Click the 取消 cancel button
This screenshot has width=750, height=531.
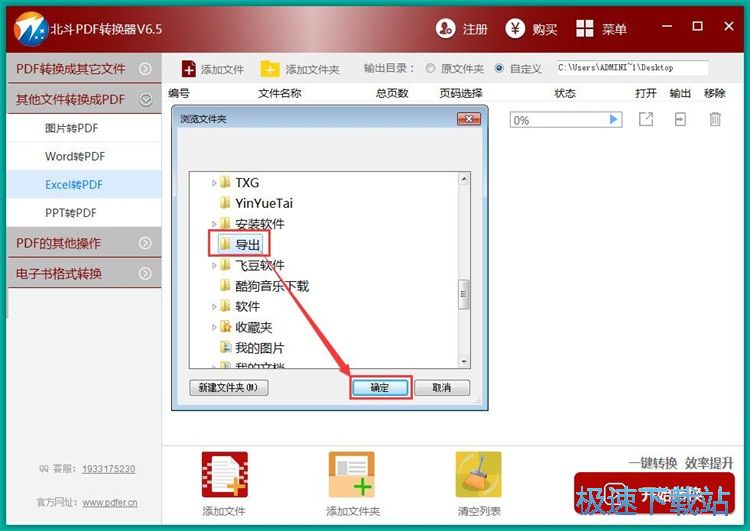point(442,387)
